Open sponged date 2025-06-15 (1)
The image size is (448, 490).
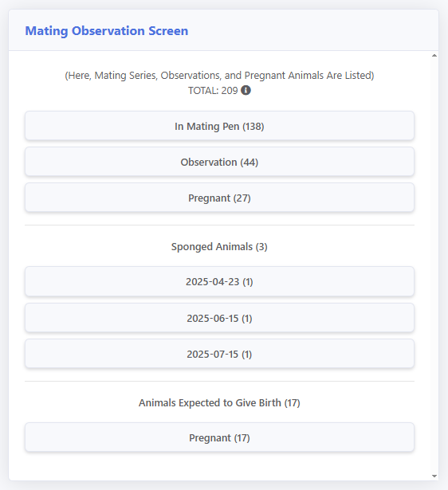pyautogui.click(x=219, y=318)
